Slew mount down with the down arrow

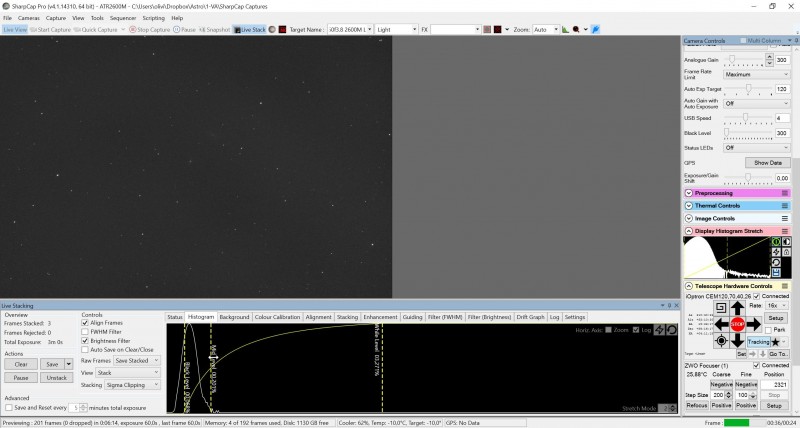click(x=737, y=340)
